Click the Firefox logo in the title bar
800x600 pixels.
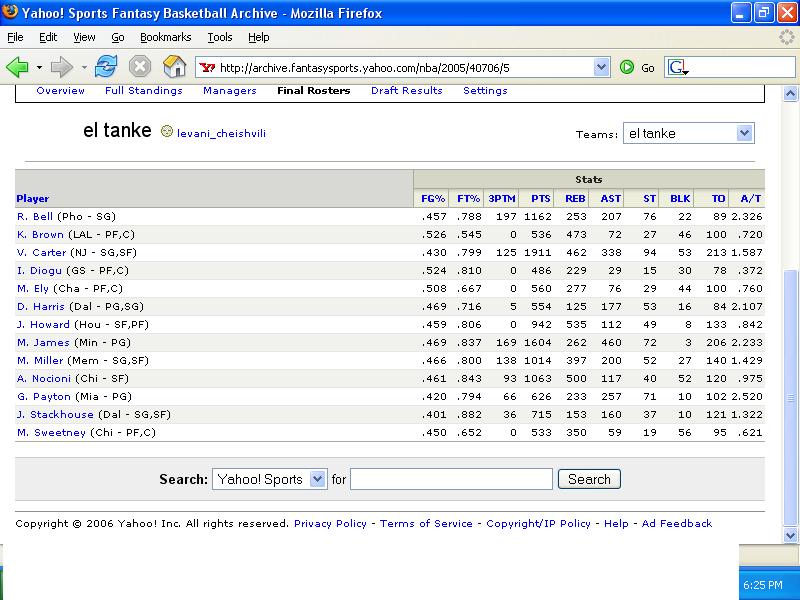[x=10, y=12]
